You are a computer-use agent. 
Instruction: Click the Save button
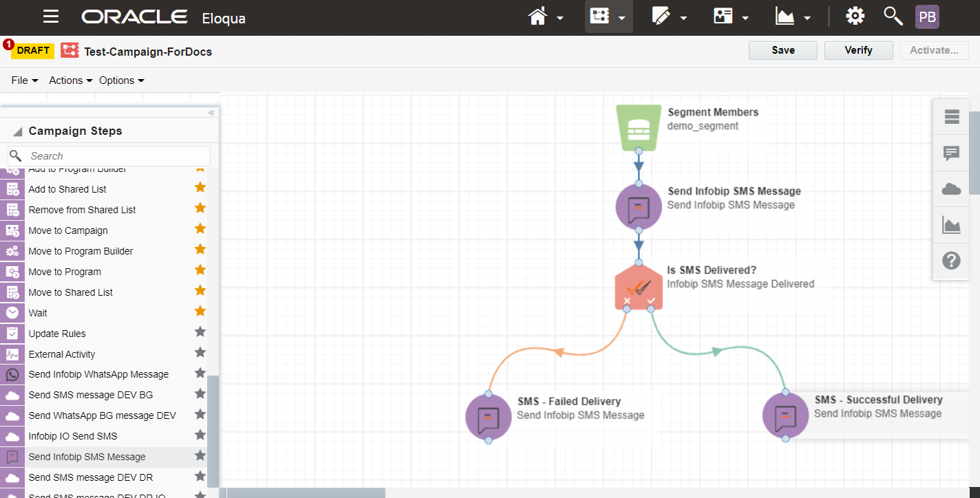click(782, 50)
